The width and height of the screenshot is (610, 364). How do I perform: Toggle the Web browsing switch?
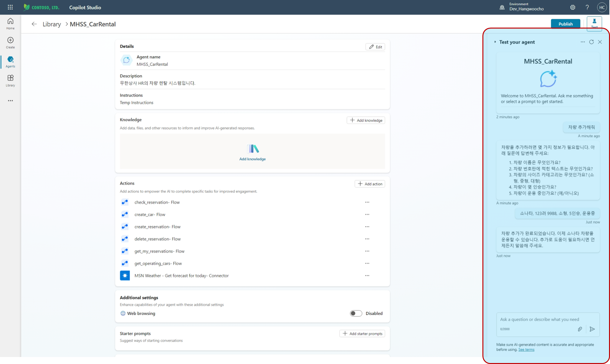pos(356,313)
